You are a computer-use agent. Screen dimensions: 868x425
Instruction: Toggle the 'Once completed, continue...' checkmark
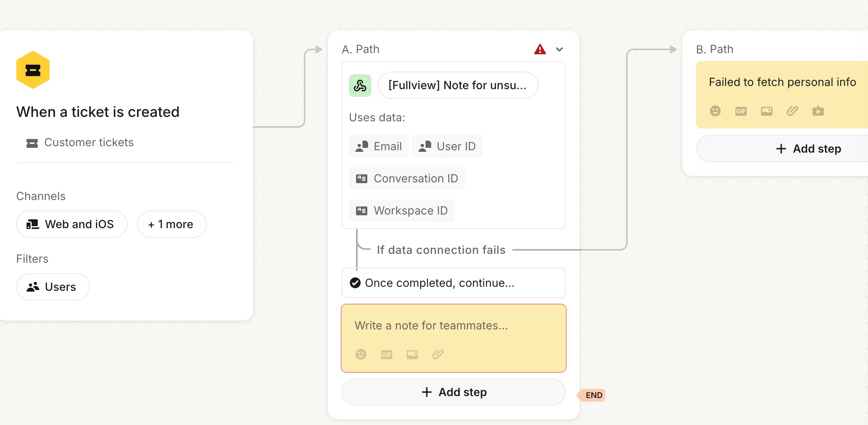click(355, 283)
